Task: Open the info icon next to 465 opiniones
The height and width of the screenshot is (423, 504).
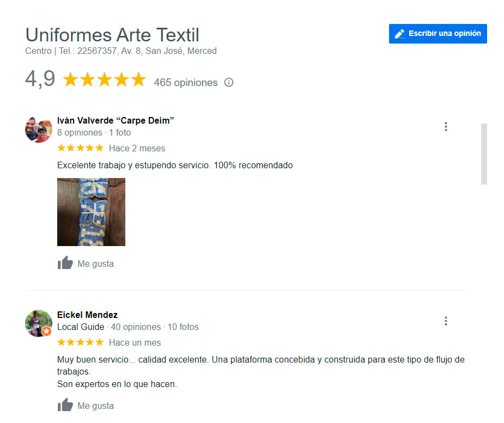Action: pos(228,83)
